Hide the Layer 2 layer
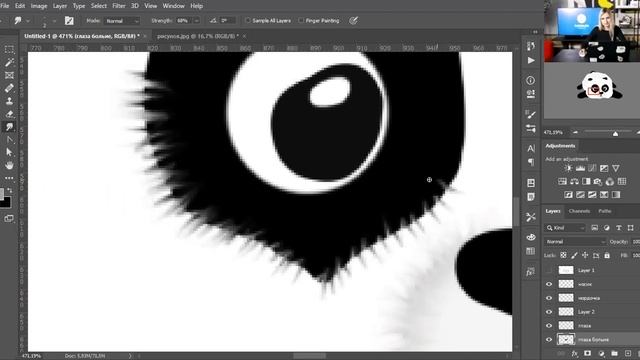 (x=549, y=312)
